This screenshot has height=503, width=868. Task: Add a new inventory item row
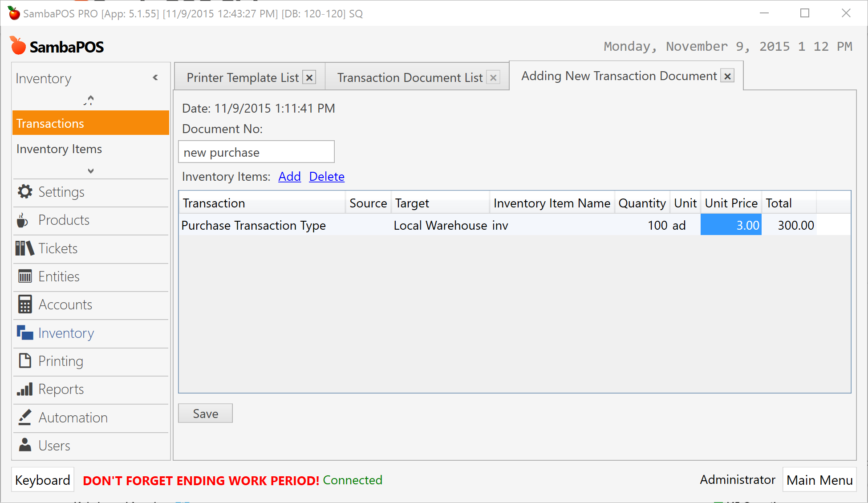[289, 176]
